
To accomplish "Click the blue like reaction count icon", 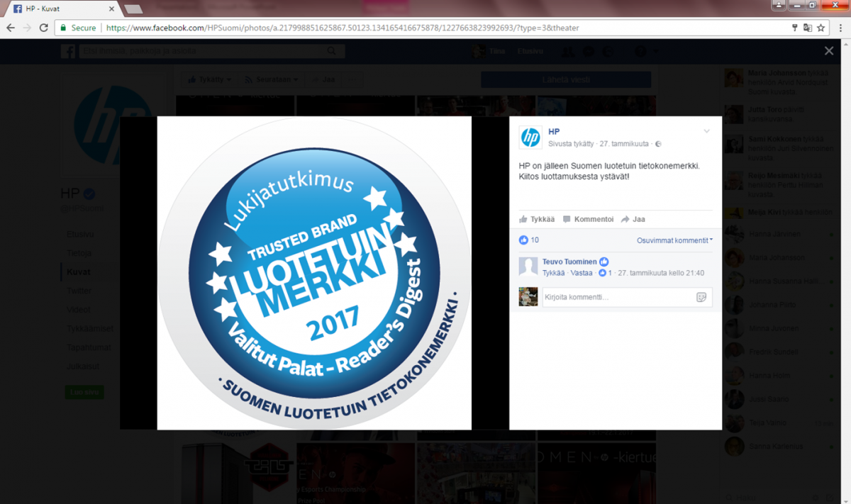I will (524, 240).
